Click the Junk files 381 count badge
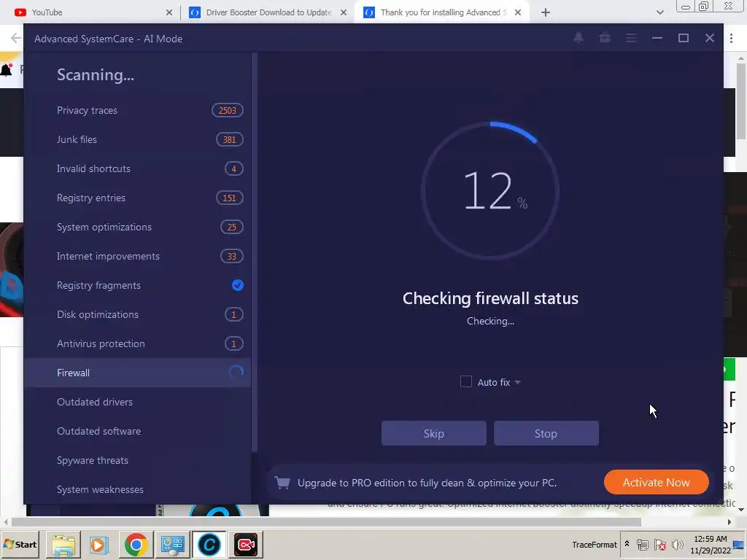Screen dimensions: 747x560 click(x=230, y=139)
